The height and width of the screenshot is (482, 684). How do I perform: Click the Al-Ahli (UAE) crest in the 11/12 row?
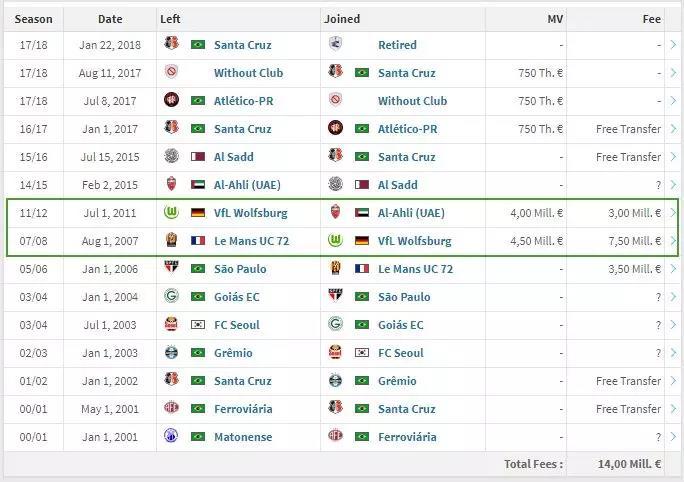point(335,213)
